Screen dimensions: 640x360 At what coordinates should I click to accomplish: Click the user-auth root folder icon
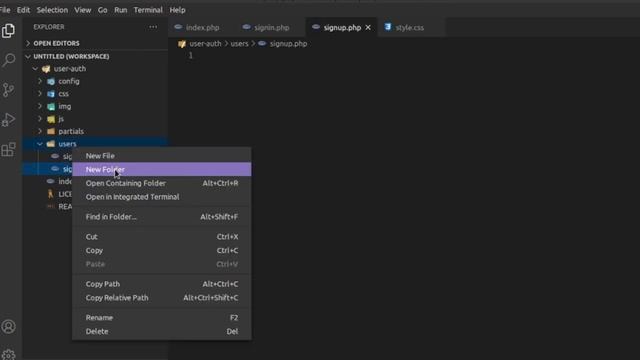pyautogui.click(x=46, y=69)
